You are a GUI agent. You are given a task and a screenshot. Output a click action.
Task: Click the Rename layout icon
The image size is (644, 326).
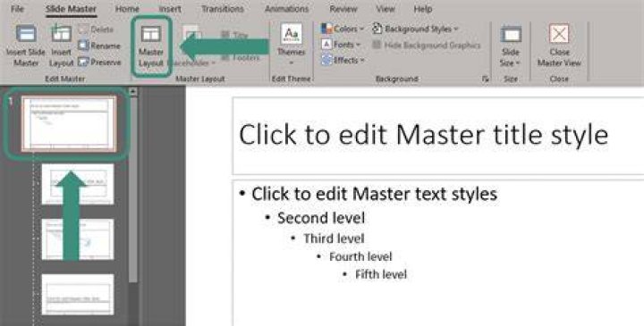(84, 46)
